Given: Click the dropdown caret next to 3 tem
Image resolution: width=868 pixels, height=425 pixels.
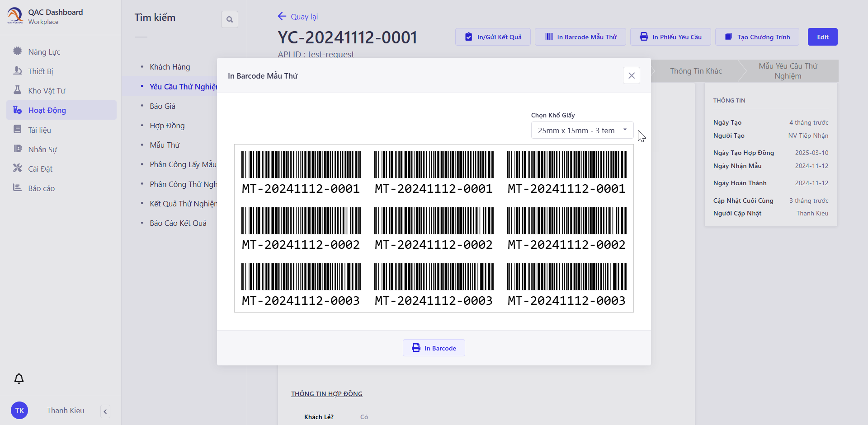Looking at the screenshot, I should (625, 130).
